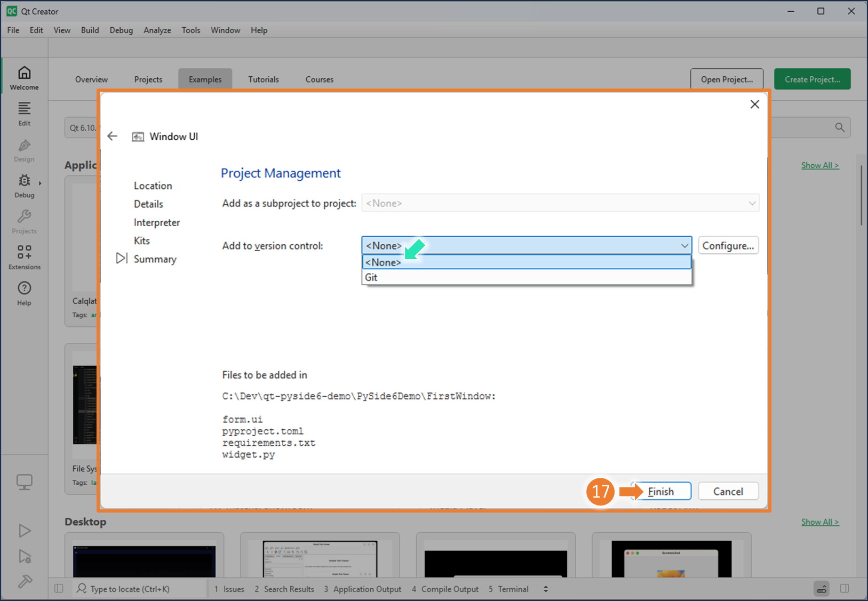
Task: Open the Search Results output pane
Action: pyautogui.click(x=284, y=589)
